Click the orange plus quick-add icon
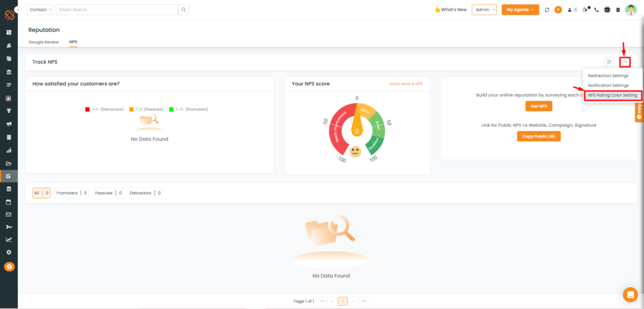The width and height of the screenshot is (644, 309). [558, 10]
